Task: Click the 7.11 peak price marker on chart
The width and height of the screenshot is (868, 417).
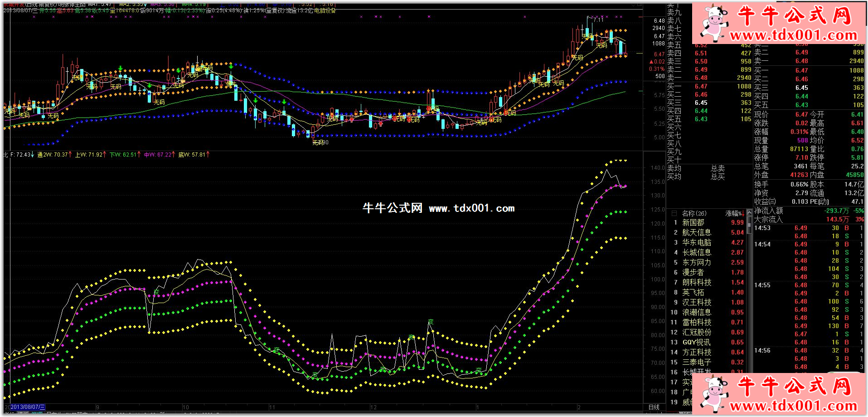Action: pos(598,20)
